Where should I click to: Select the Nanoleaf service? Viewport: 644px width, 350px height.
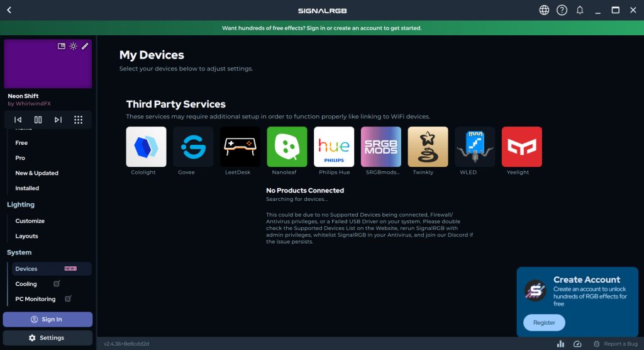point(287,147)
